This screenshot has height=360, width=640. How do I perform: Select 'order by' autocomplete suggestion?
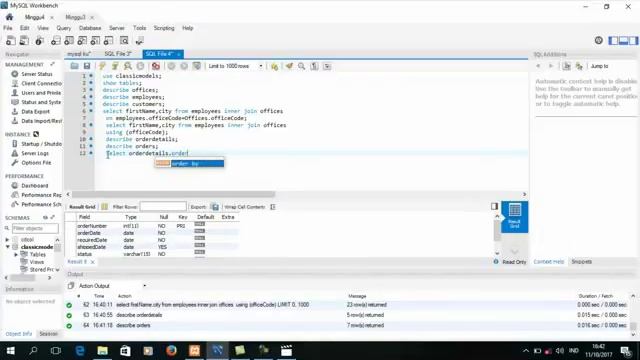pyautogui.click(x=189, y=164)
